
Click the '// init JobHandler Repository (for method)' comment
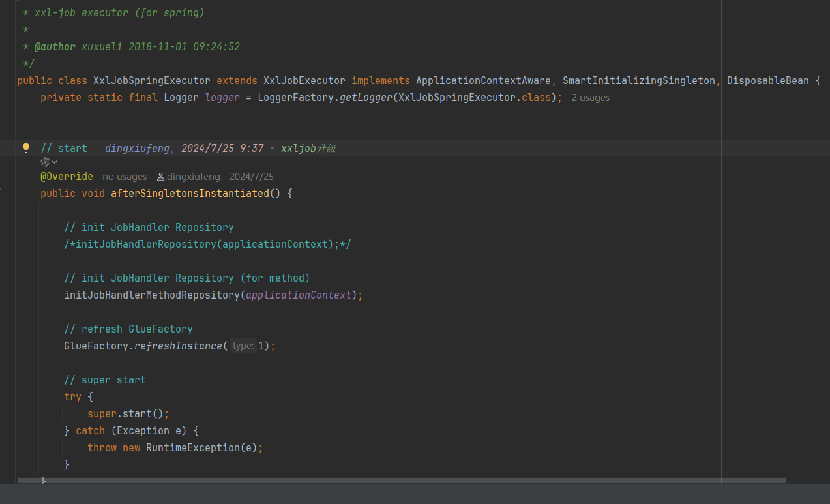[187, 278]
